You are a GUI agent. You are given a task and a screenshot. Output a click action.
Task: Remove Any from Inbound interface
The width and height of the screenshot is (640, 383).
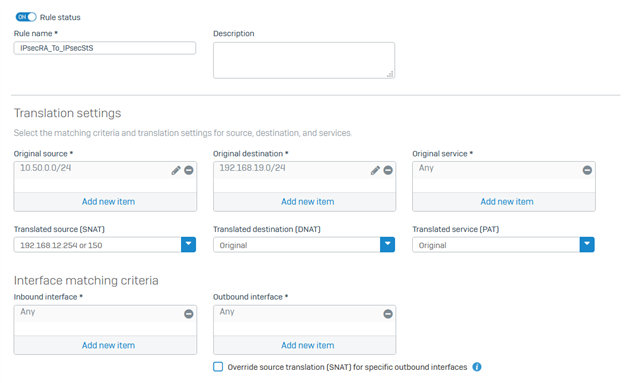pyautogui.click(x=189, y=314)
